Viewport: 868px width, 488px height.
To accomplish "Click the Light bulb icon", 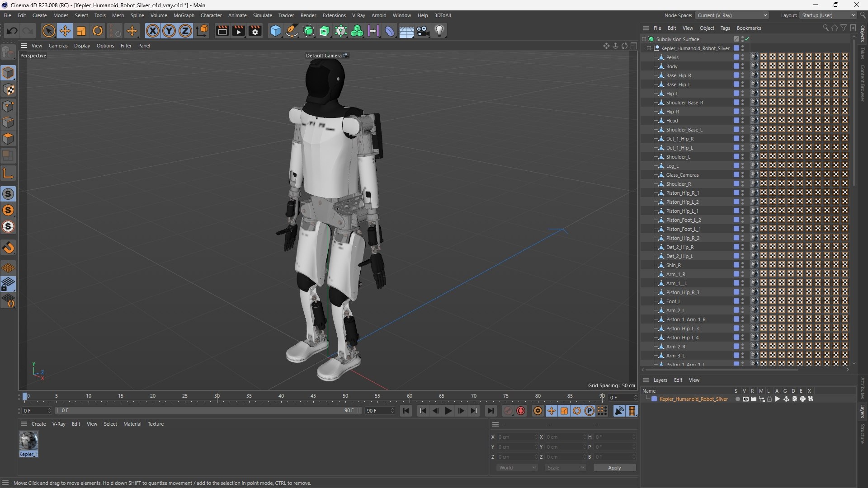I will click(439, 31).
